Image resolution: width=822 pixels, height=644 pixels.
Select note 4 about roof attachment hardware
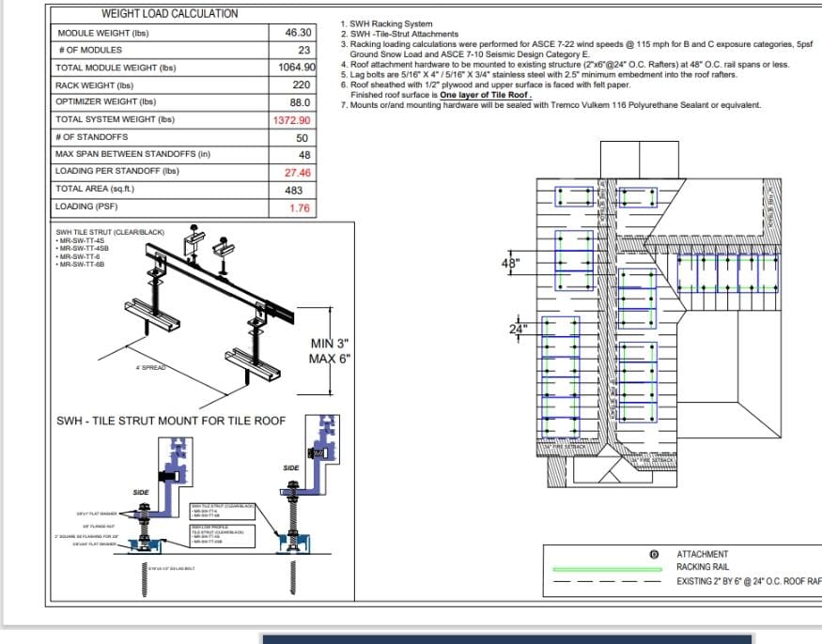click(x=565, y=65)
